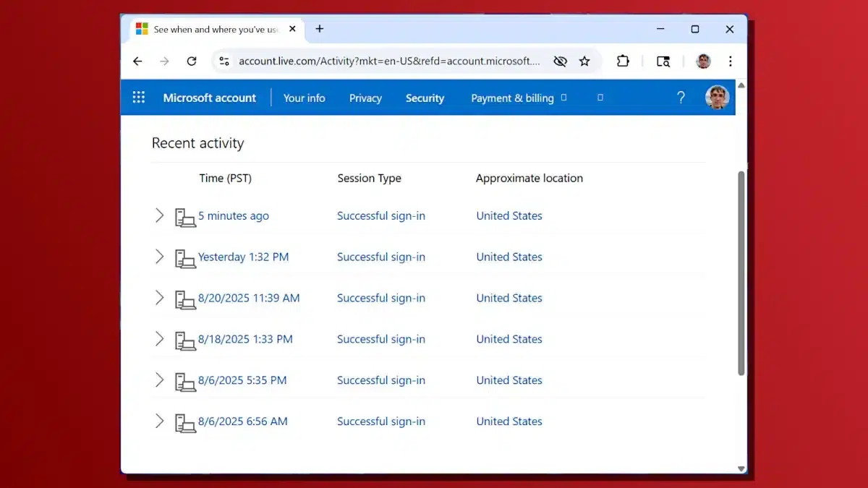Viewport: 868px width, 488px height.
Task: Expand the 8/20/2025 sign-in details
Action: [x=160, y=298]
